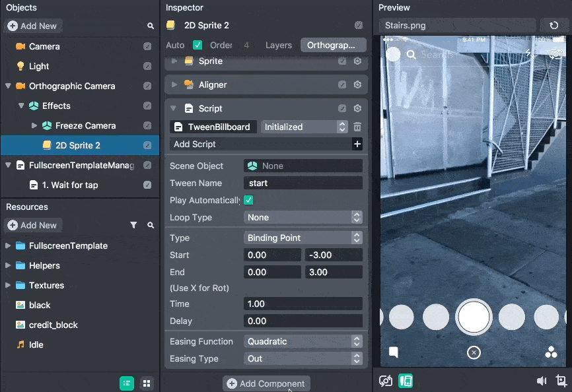Select the Freeze Camera object
Image resolution: width=572 pixels, height=392 pixels.
pos(85,125)
